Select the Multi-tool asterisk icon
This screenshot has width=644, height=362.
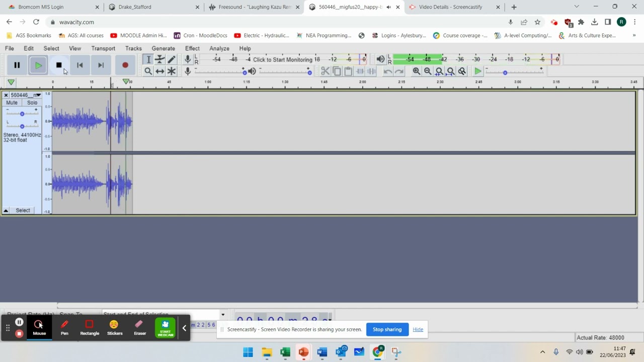pos(171,71)
